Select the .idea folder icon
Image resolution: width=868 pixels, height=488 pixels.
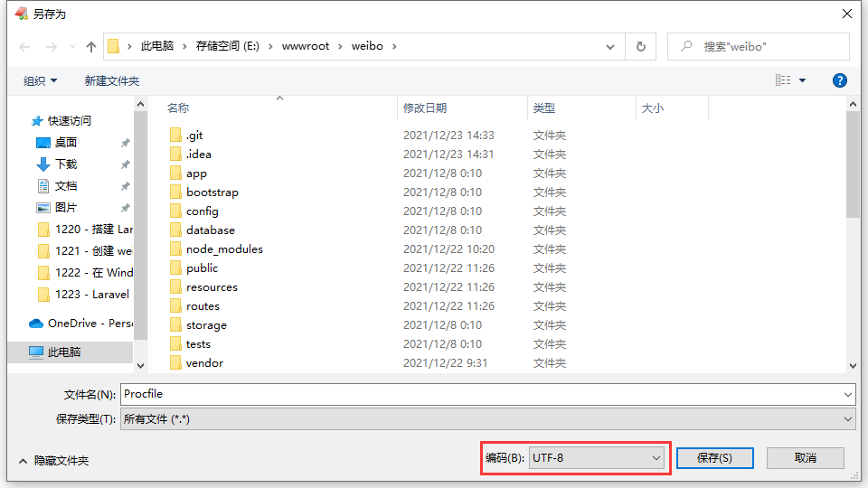(x=176, y=154)
